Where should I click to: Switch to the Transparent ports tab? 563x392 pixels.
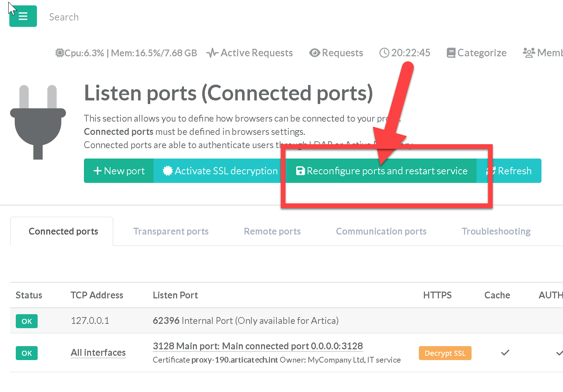pyautogui.click(x=171, y=232)
